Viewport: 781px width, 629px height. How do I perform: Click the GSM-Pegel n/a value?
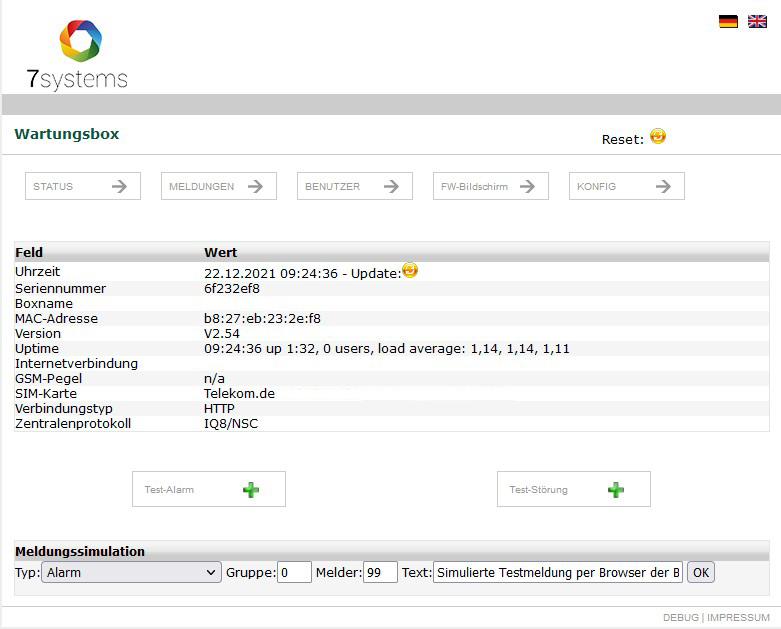point(214,378)
